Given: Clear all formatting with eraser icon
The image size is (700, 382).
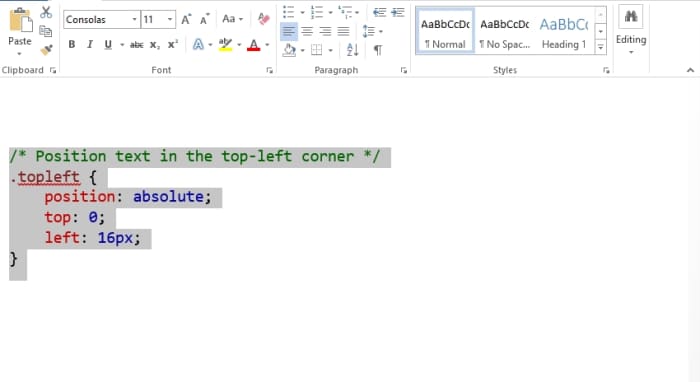Looking at the screenshot, I should pyautogui.click(x=263, y=19).
